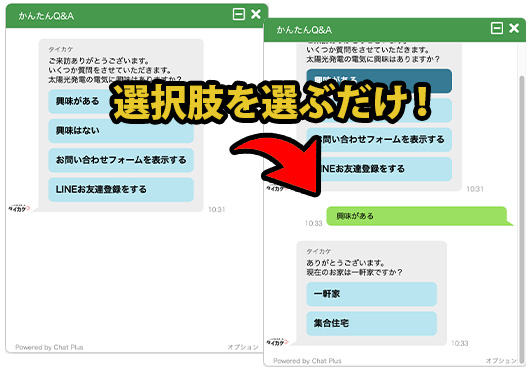Viewport: 530px width, 370px height.
Task: Click the タイカケ avatar in the left chat
Action: (19, 208)
